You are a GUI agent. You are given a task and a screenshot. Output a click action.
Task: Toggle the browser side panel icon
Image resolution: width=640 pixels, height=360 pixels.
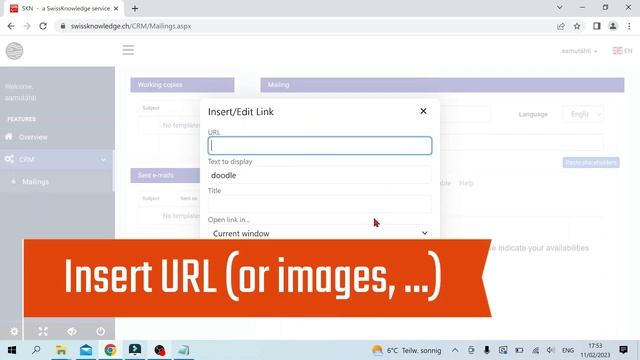(x=597, y=26)
